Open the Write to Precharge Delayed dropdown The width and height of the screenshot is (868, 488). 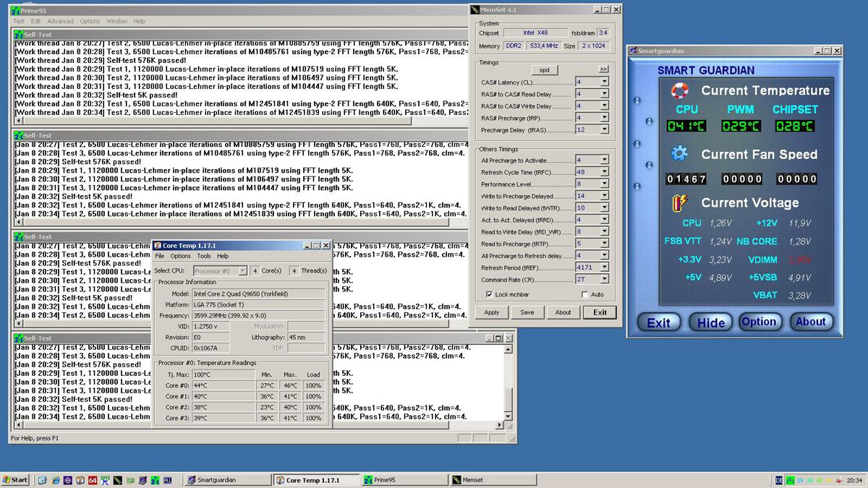[x=604, y=196]
